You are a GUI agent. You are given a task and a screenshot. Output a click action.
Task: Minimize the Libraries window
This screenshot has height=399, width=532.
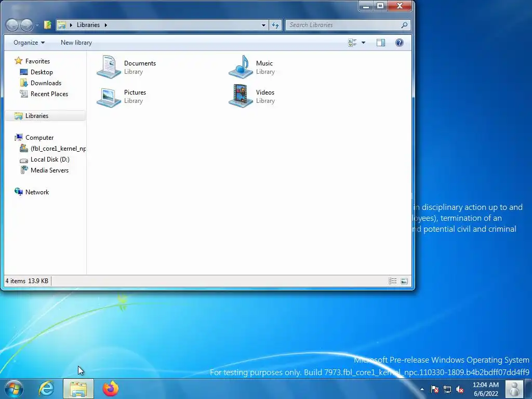[366, 6]
